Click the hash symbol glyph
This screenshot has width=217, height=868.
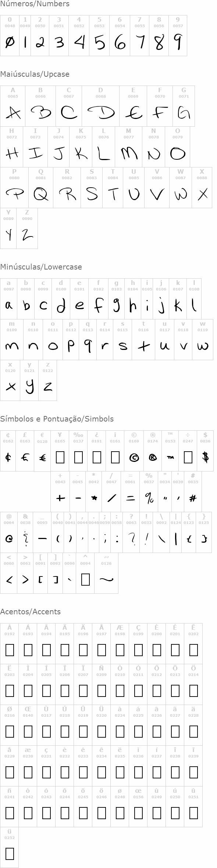[x=193, y=498]
